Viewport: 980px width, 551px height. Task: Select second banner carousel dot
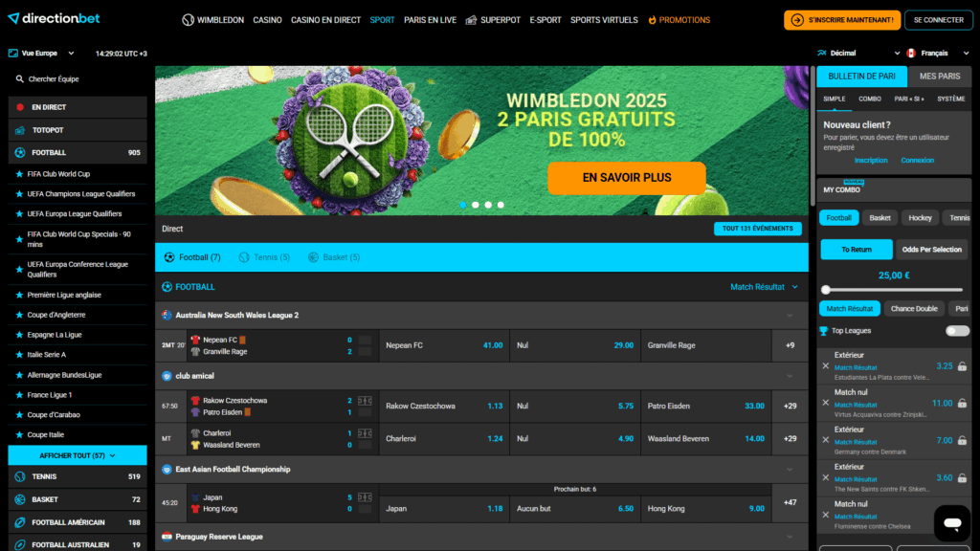click(x=476, y=205)
